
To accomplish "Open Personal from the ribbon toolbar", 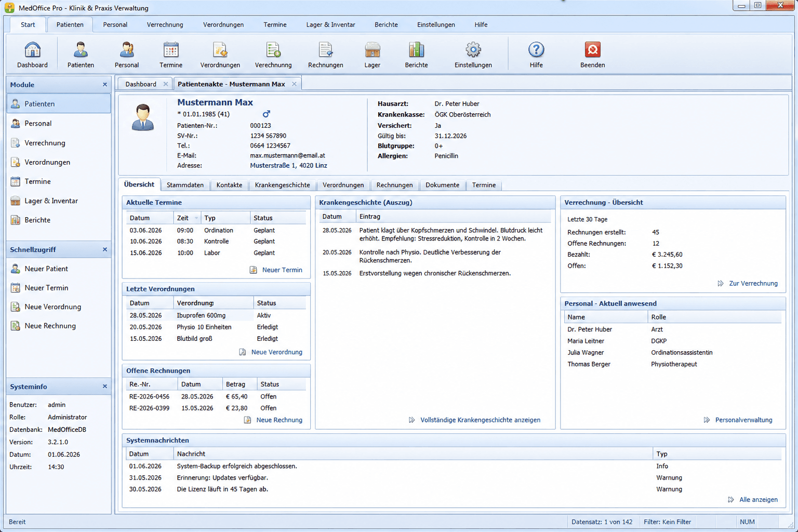I will [127, 55].
